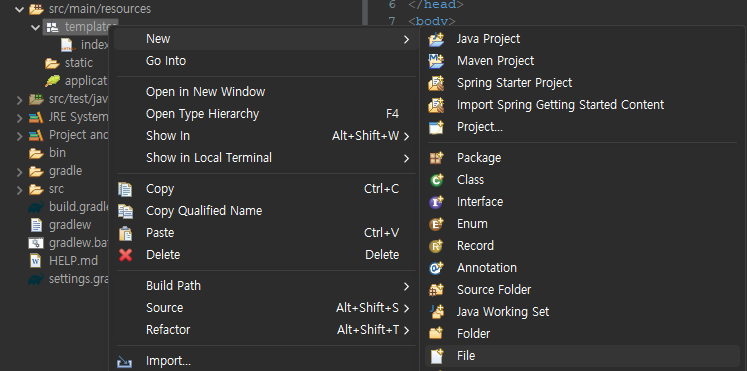Viewport: 747px width, 371px height.
Task: Select File entry in New submenu
Action: tap(583, 356)
